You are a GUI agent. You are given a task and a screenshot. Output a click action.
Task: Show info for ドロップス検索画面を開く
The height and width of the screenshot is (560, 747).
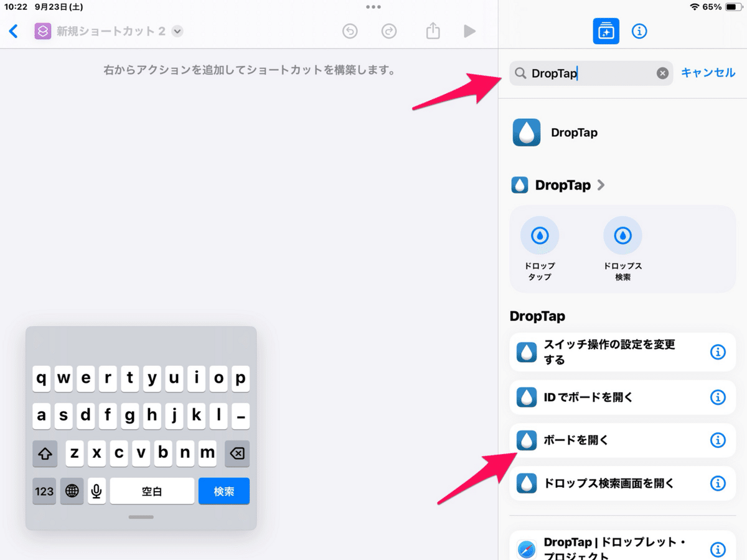point(718,483)
